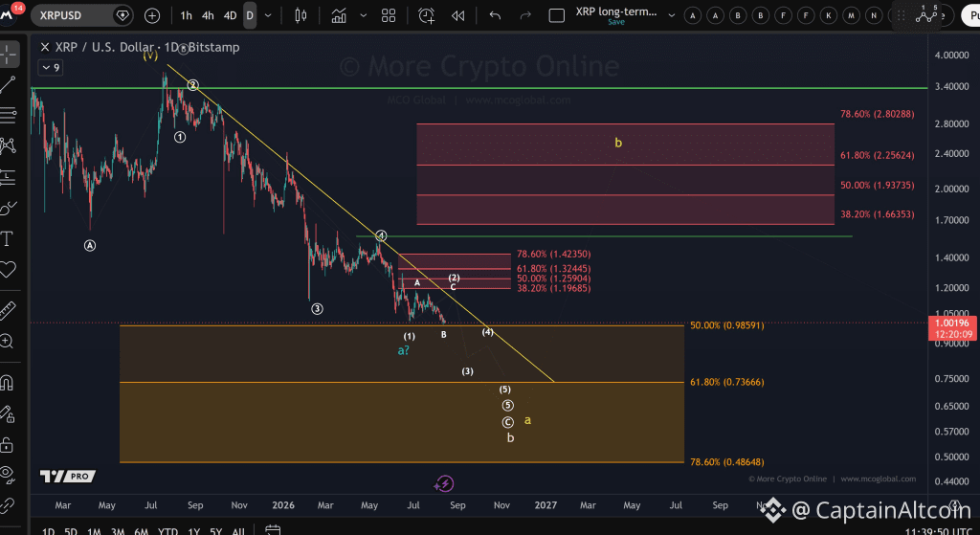Click the 1.00196 current price label

pyautogui.click(x=953, y=323)
